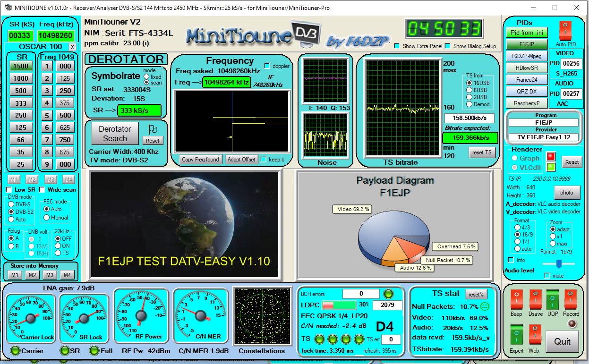Select maxi zoom option
This screenshot has height=364, width=589.
tap(553, 243)
